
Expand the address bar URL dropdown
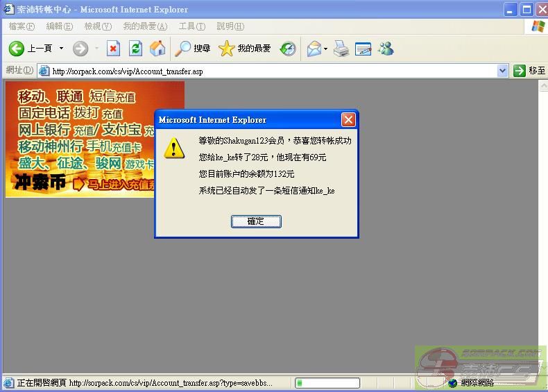tap(503, 71)
